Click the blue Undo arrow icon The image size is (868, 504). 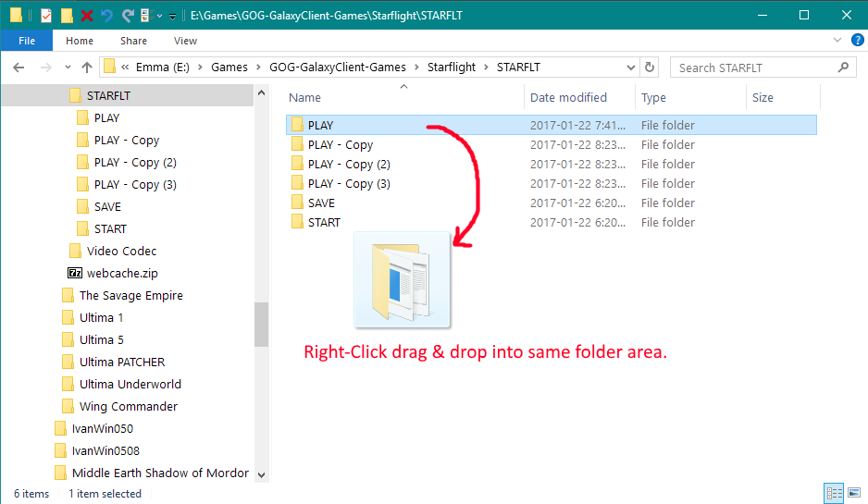pyautogui.click(x=106, y=16)
